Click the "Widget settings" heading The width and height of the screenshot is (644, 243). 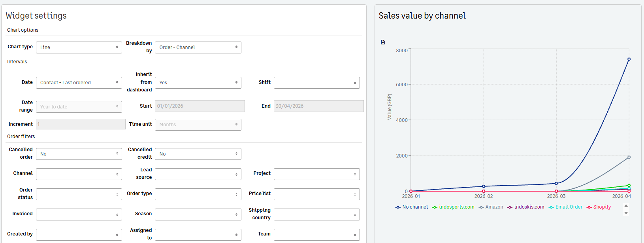click(x=36, y=16)
